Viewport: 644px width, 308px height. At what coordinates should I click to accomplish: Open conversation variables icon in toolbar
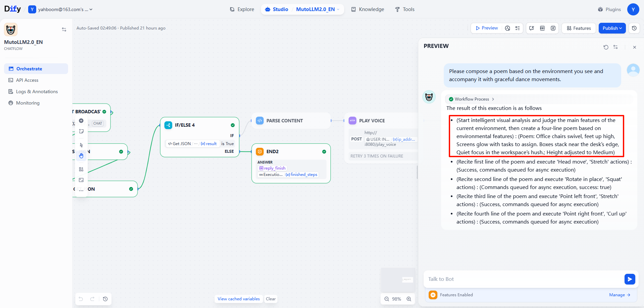(x=532, y=28)
